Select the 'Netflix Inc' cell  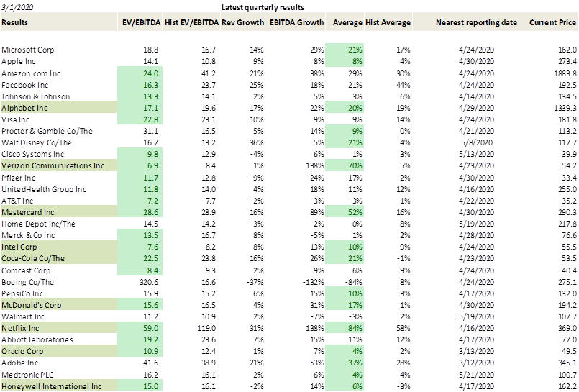click(59, 328)
